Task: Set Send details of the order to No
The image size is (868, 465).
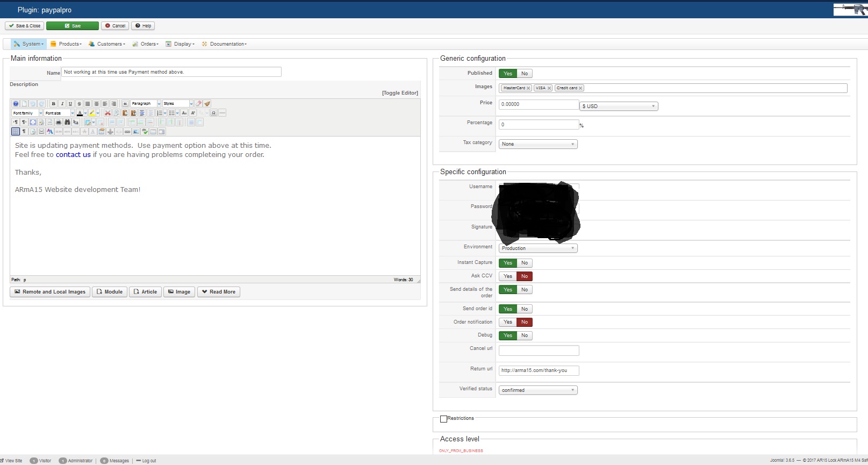Action: click(x=525, y=290)
